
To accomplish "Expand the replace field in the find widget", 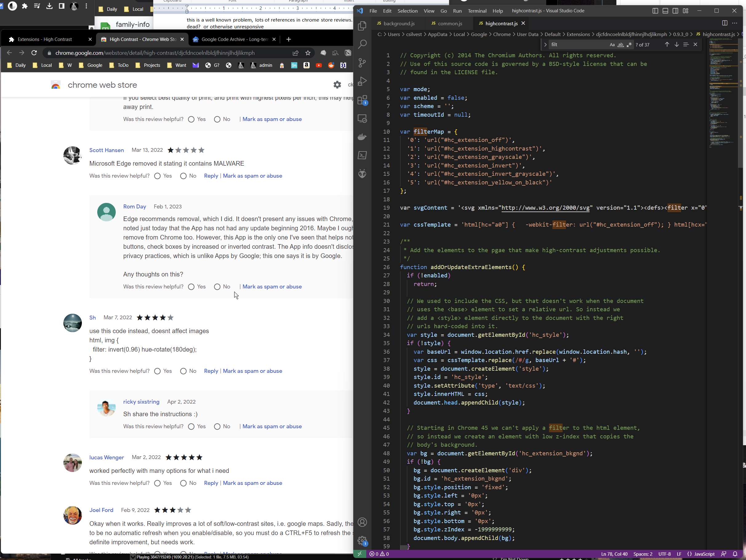I will tap(545, 45).
